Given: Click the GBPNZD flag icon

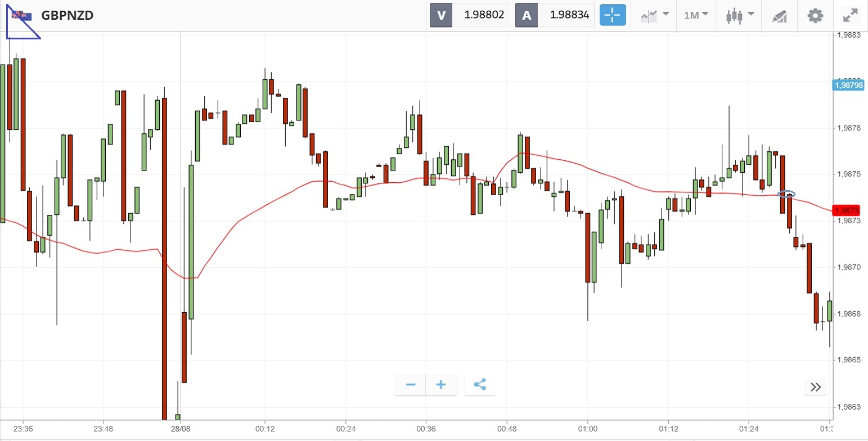Looking at the screenshot, I should pyautogui.click(x=23, y=16).
